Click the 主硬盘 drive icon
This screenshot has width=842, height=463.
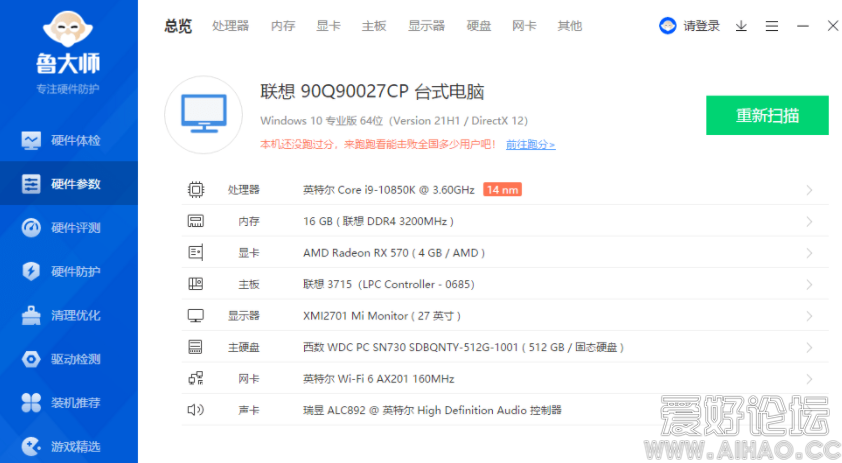click(195, 347)
